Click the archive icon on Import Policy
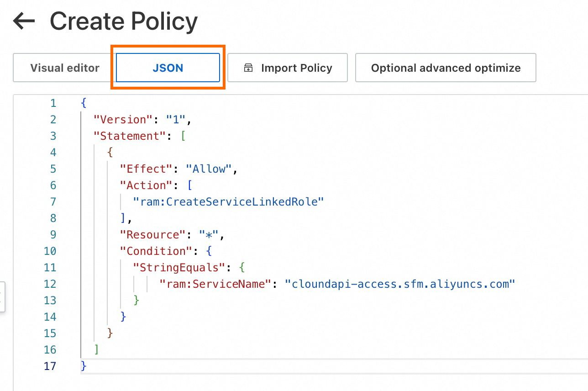 click(248, 68)
